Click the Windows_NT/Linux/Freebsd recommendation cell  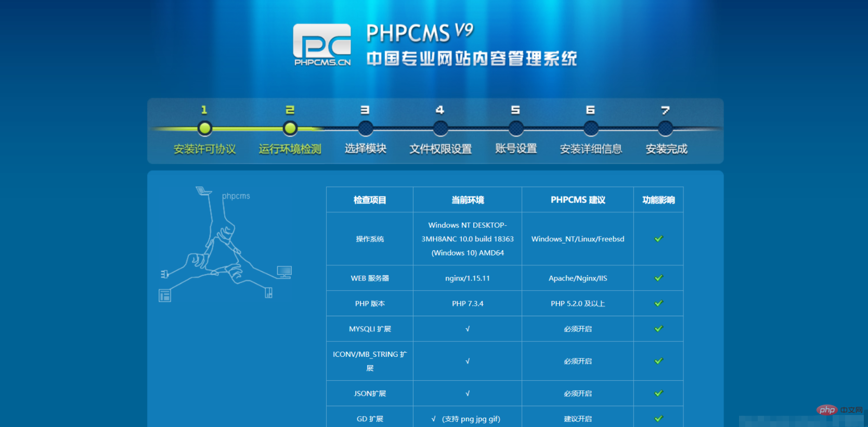tap(578, 239)
